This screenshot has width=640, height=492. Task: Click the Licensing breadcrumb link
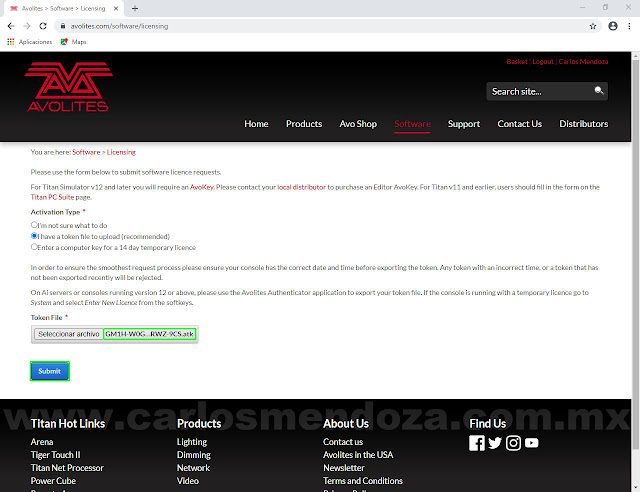pyautogui.click(x=121, y=152)
